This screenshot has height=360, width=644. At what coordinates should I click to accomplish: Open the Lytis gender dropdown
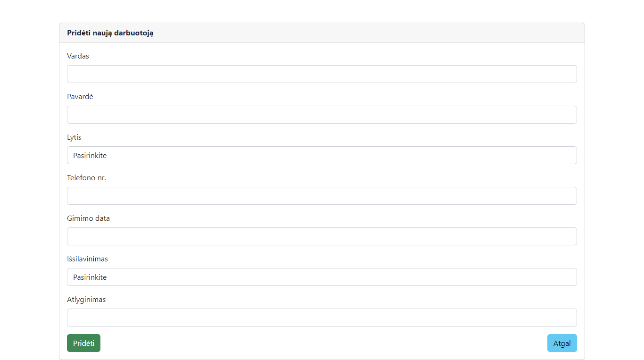[322, 155]
